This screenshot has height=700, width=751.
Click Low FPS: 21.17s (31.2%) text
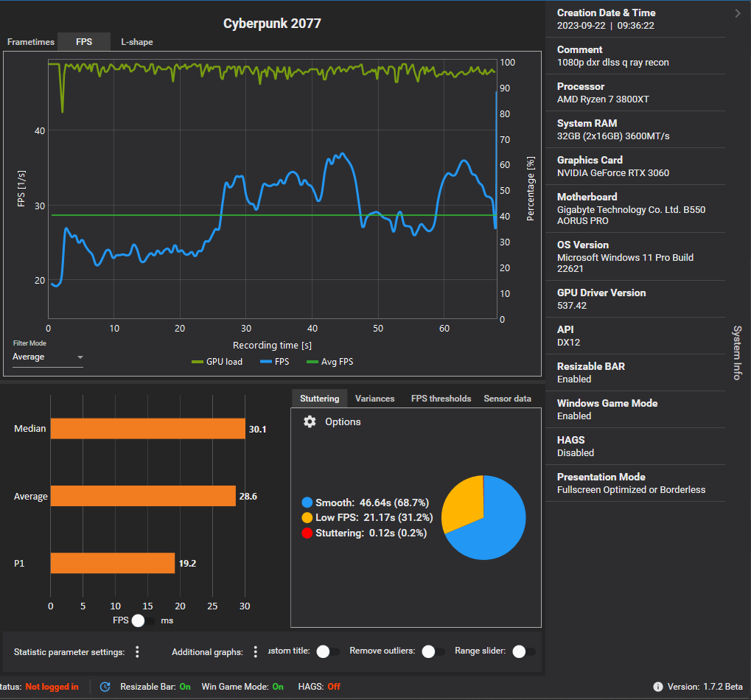[374, 517]
